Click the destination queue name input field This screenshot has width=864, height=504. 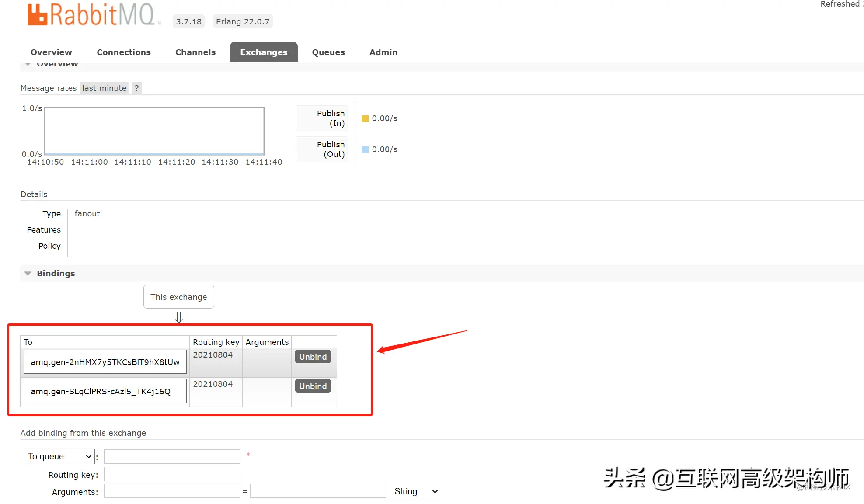[172, 456]
